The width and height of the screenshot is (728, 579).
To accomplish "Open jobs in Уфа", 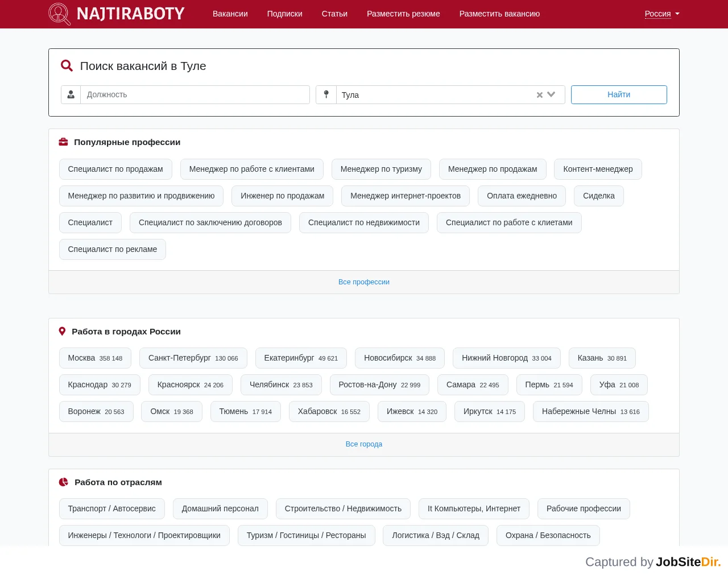I will (619, 384).
